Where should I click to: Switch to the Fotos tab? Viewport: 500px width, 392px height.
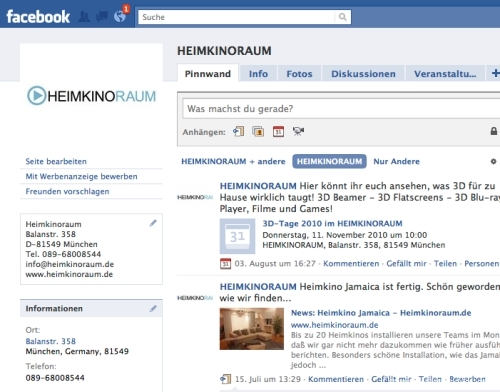299,74
